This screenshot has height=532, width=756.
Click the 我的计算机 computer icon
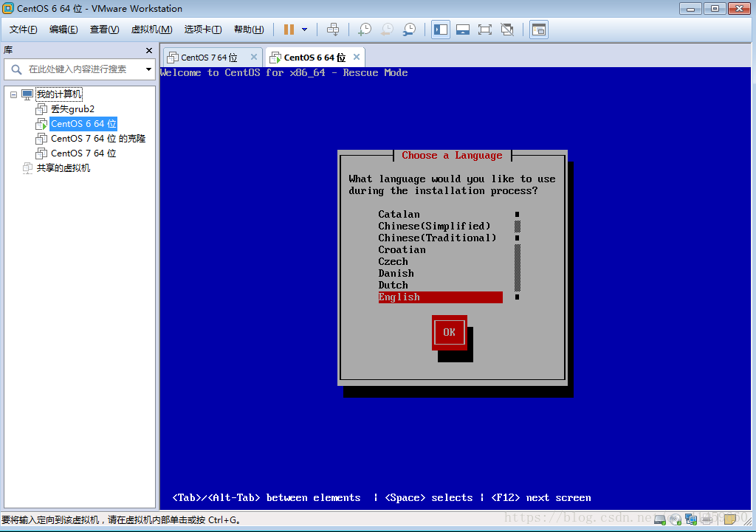(x=27, y=94)
